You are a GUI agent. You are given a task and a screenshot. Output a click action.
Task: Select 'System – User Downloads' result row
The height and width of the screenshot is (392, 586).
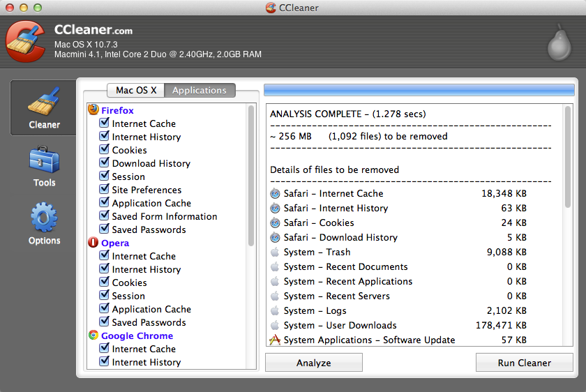pyautogui.click(x=398, y=325)
